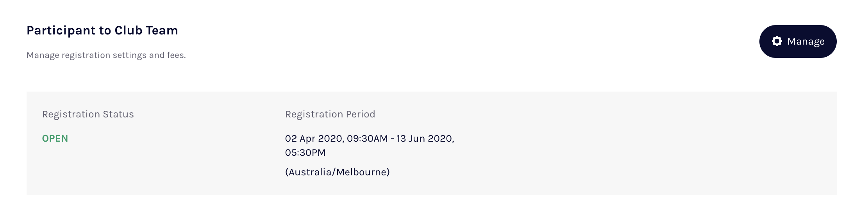
Task: Click the word "fees" in the subtitle
Action: point(175,55)
